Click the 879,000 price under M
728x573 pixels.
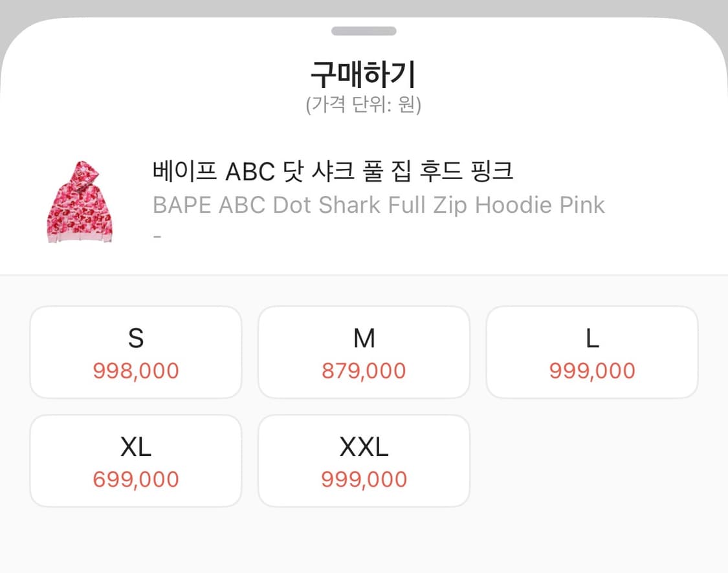point(364,371)
